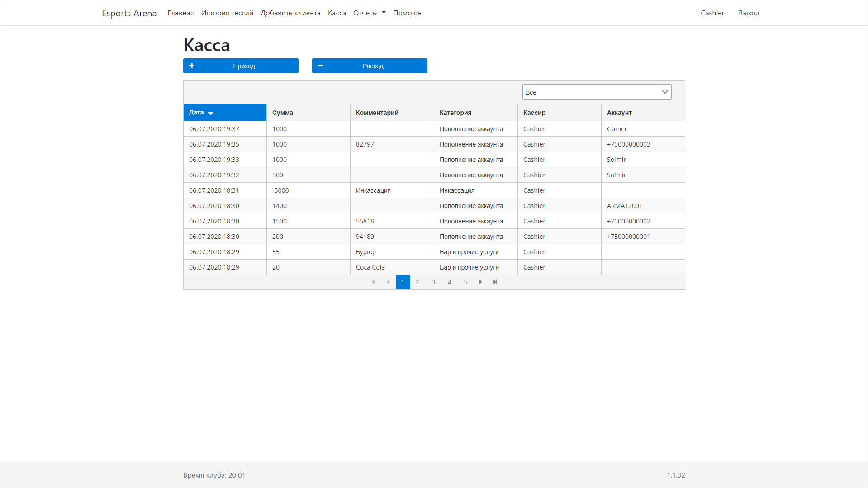Sort table by Сумма column header

283,113
